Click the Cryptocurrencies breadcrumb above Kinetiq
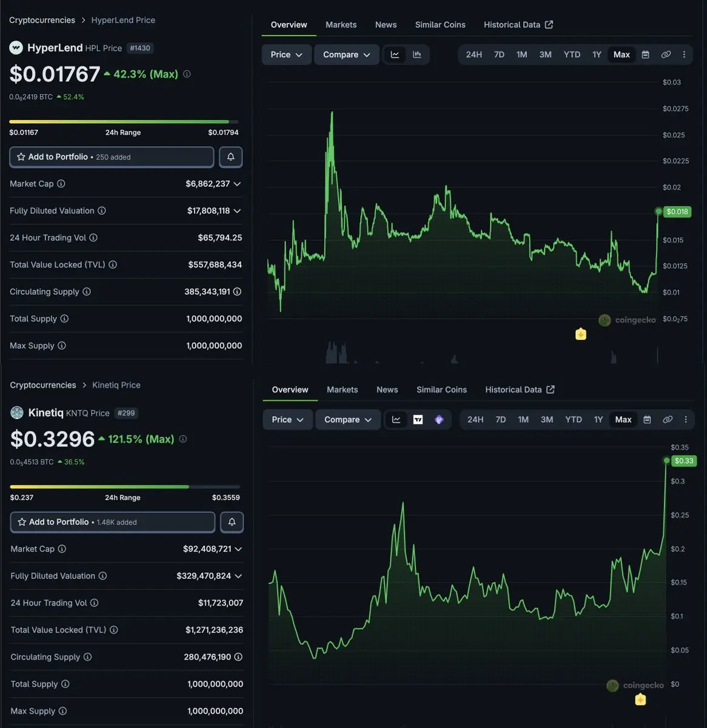Screen dimensions: 707x728 coord(43,385)
